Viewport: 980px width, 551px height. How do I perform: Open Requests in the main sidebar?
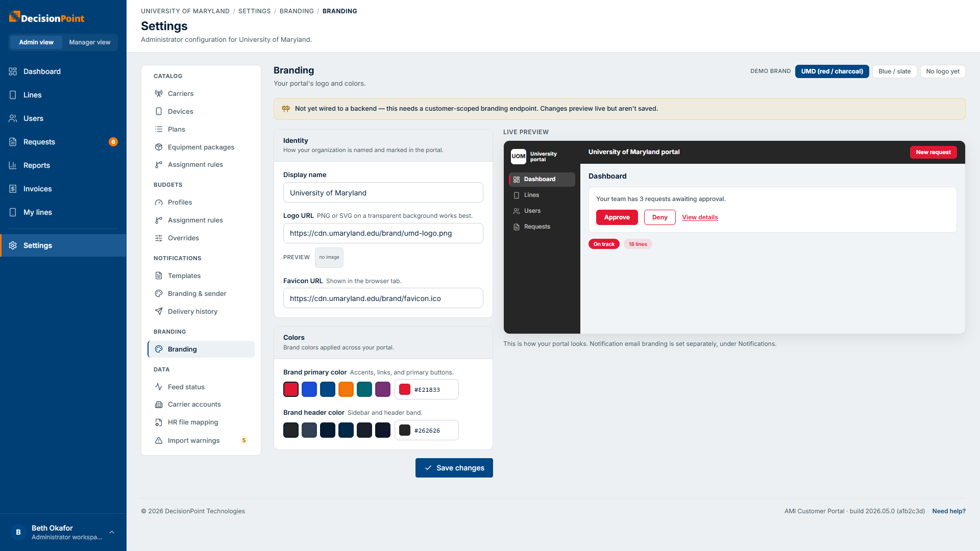pyautogui.click(x=63, y=142)
